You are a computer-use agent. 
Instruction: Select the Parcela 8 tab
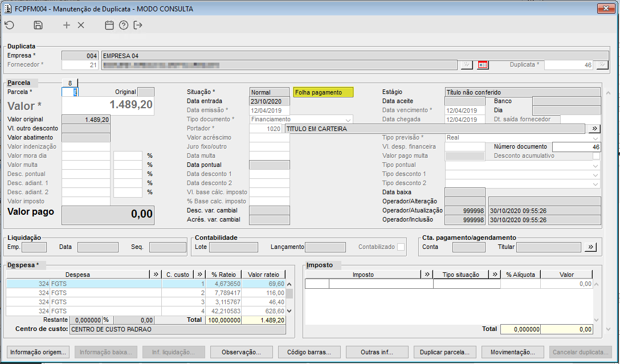[70, 83]
